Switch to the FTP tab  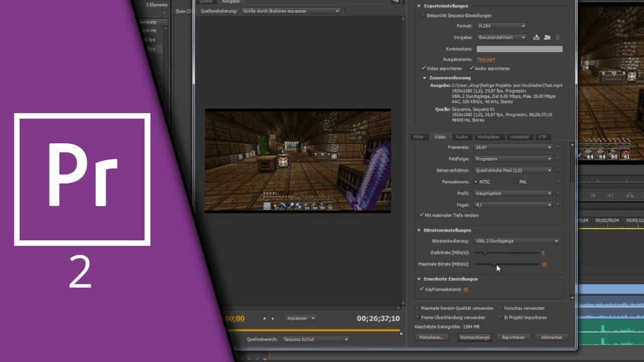pyautogui.click(x=542, y=137)
